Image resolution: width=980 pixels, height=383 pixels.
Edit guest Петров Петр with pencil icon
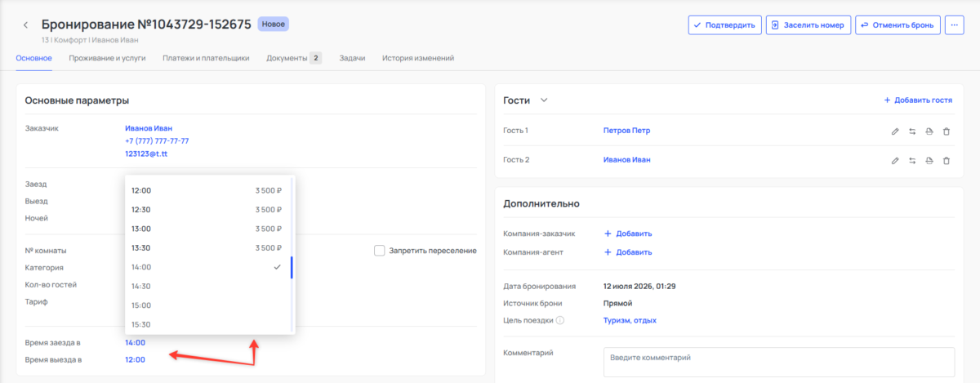[895, 131]
